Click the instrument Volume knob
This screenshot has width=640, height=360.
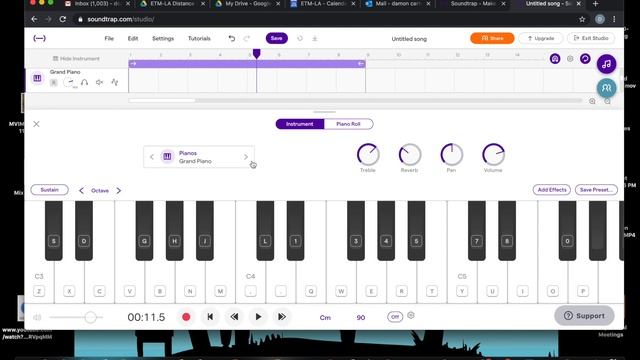493,155
